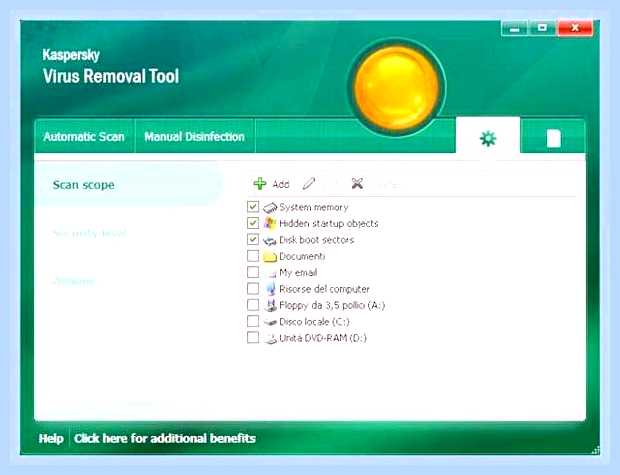Select the Disk boot sectors text
Viewport: 620px width, 475px height.
pos(316,240)
